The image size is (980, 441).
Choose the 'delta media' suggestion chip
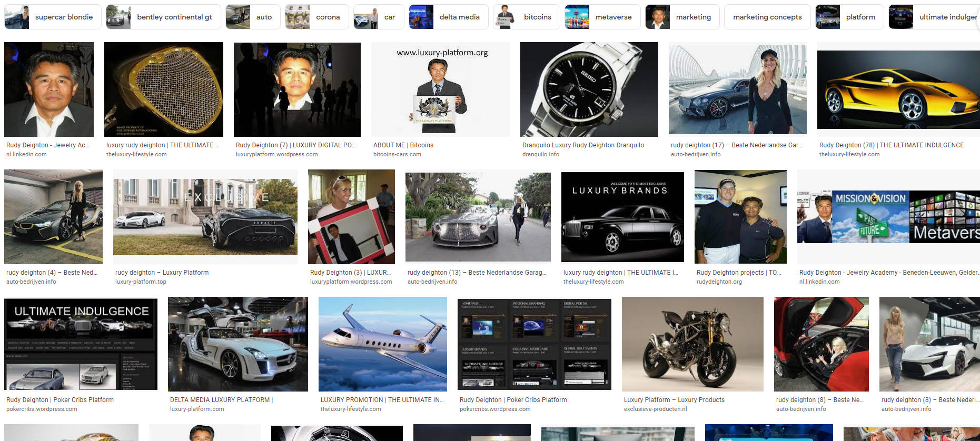point(448,17)
